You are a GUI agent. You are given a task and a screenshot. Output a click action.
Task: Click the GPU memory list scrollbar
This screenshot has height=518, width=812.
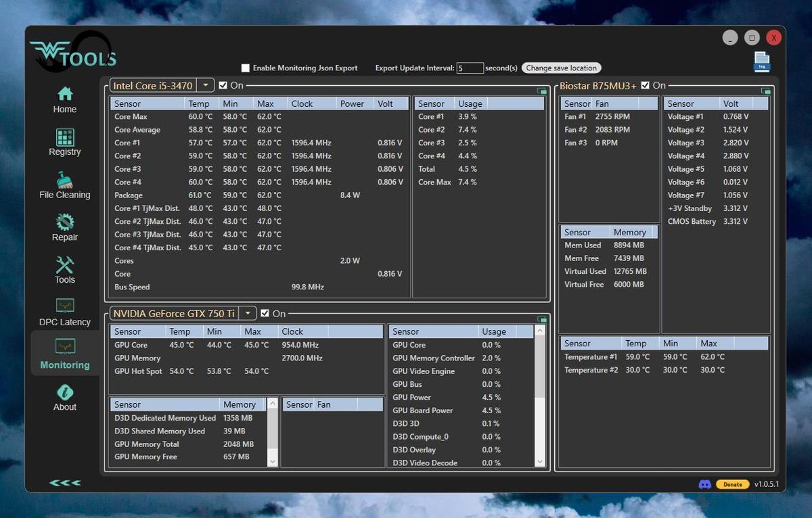[273, 431]
